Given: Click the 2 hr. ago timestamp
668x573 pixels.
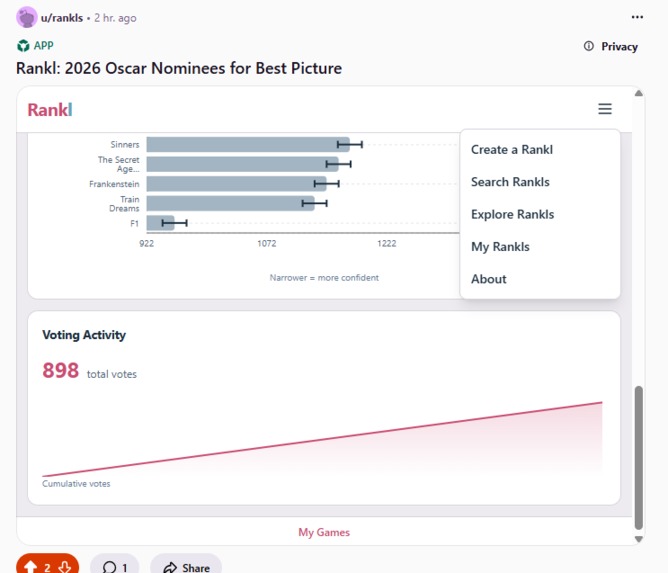Looking at the screenshot, I should click(x=115, y=18).
